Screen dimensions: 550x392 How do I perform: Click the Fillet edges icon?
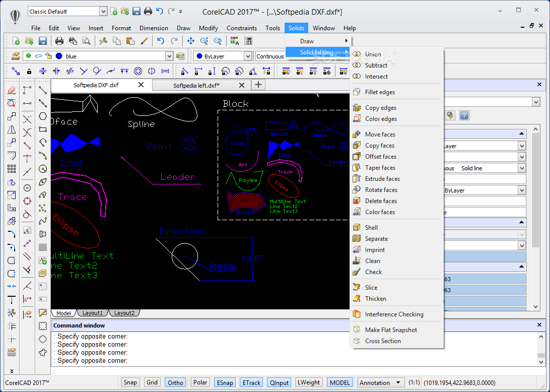coord(357,92)
